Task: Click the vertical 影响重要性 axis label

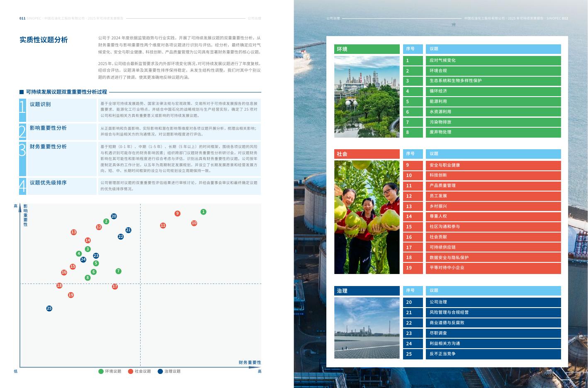Action: [x=26, y=216]
